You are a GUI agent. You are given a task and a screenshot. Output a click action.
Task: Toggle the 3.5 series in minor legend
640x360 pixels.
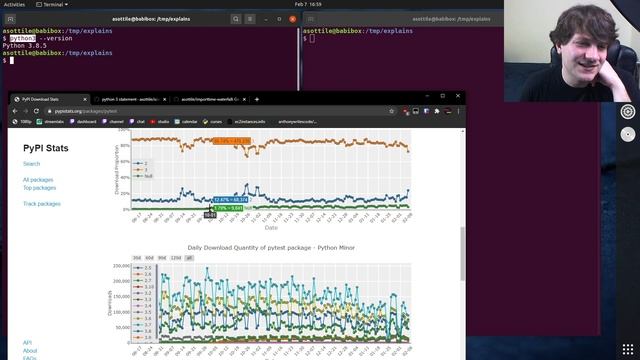143,312
